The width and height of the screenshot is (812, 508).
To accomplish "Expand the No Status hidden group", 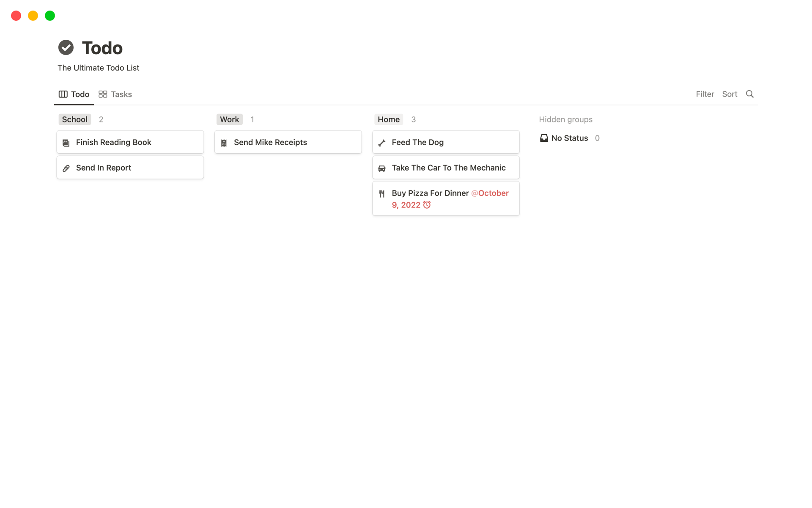I will pos(569,138).
